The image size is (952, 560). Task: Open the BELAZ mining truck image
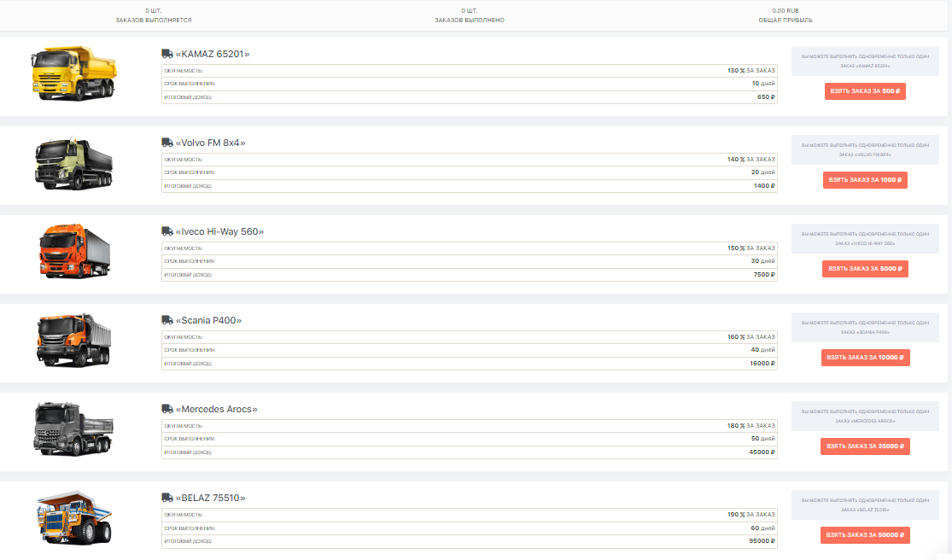(x=74, y=517)
